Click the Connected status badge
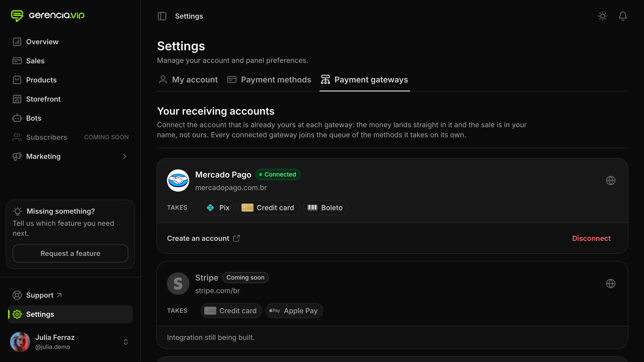 pyautogui.click(x=278, y=174)
